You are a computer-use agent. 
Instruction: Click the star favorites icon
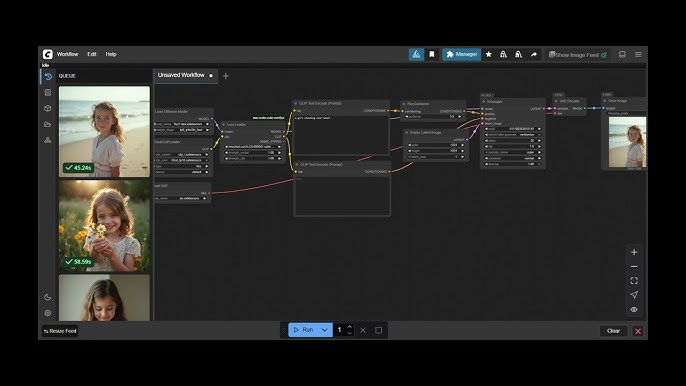489,54
